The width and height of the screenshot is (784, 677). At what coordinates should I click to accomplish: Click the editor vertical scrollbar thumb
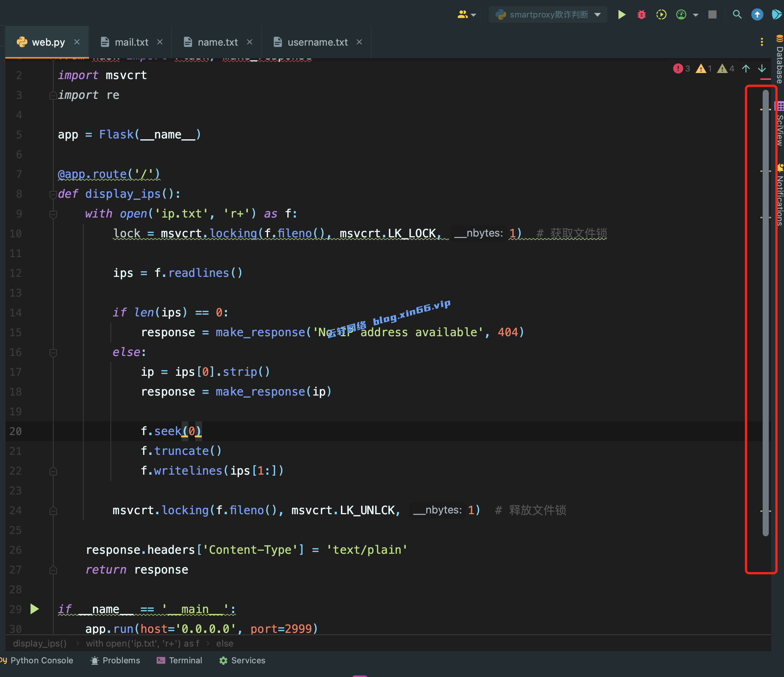pyautogui.click(x=766, y=313)
